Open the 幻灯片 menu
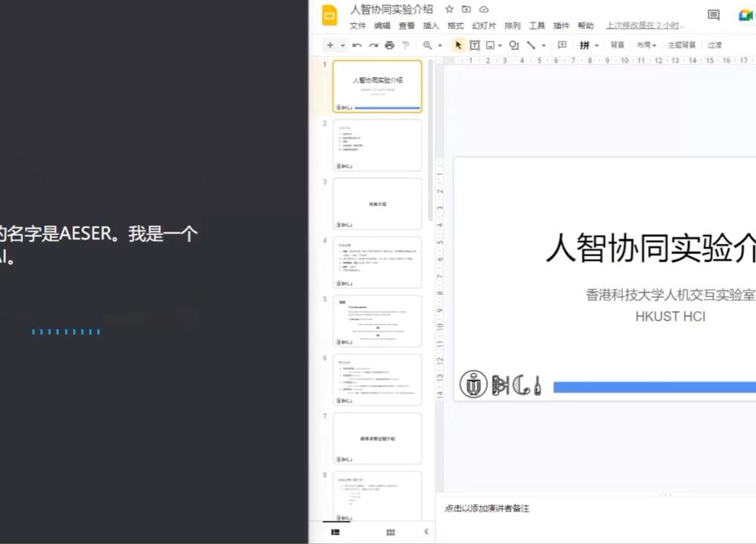 click(x=484, y=26)
